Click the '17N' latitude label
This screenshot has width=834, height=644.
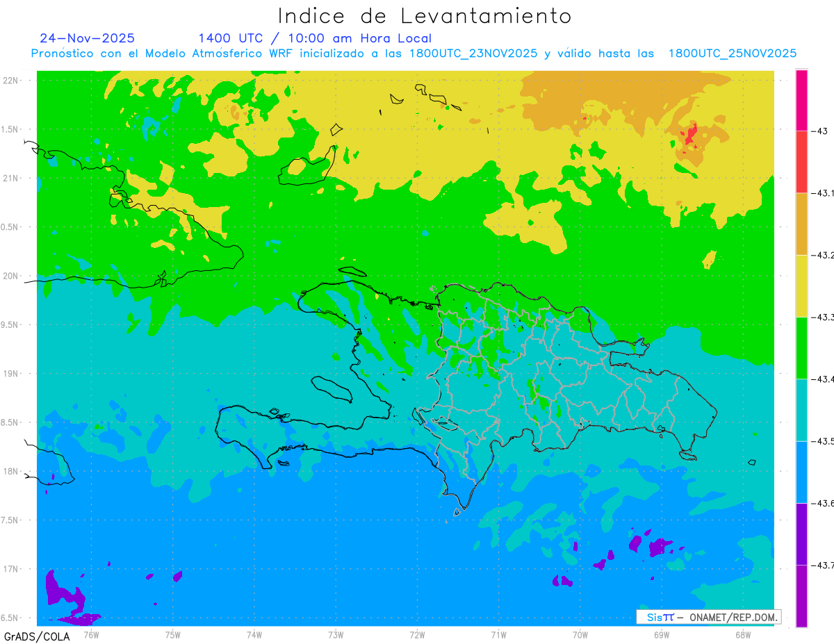coord(12,569)
